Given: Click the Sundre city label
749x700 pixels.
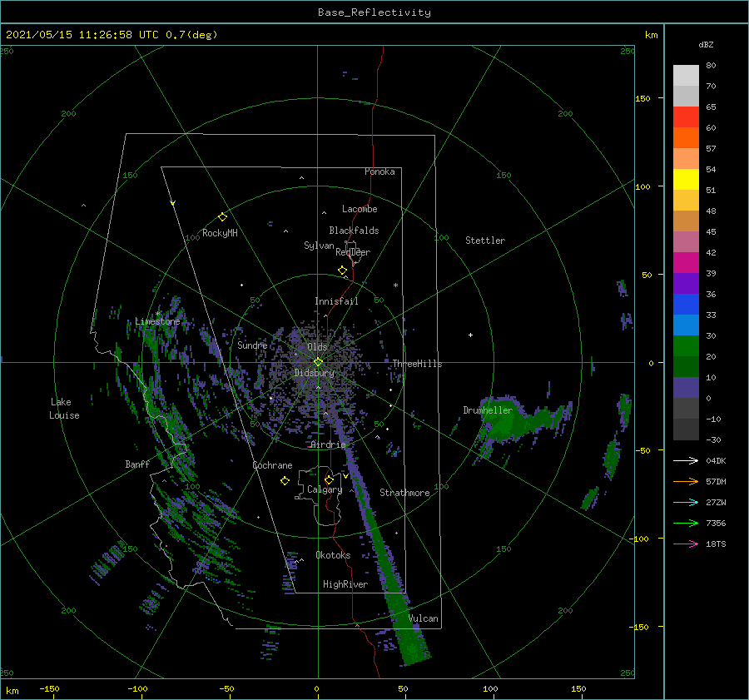Looking at the screenshot, I should coord(252,345).
